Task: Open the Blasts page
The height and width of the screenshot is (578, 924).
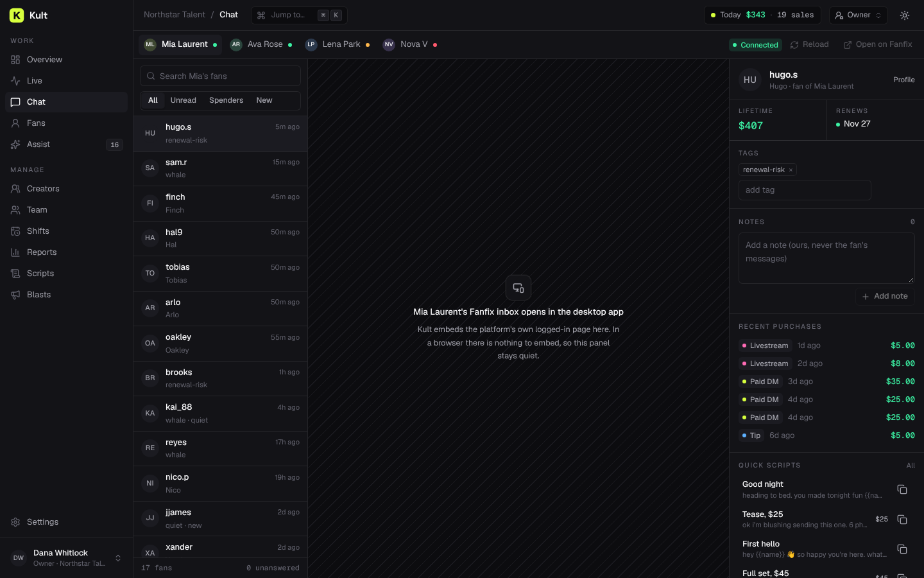Action: [66, 295]
